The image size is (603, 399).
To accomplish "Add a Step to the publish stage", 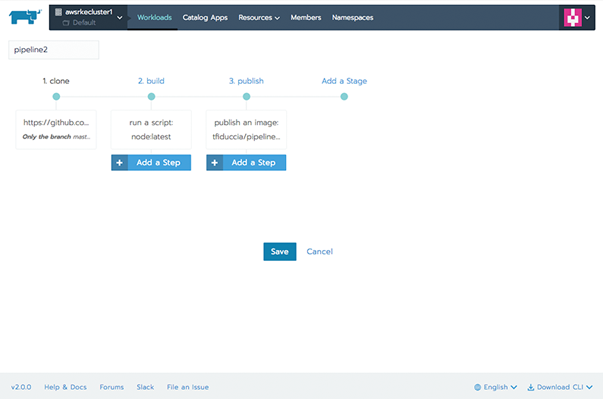I will [x=246, y=163].
